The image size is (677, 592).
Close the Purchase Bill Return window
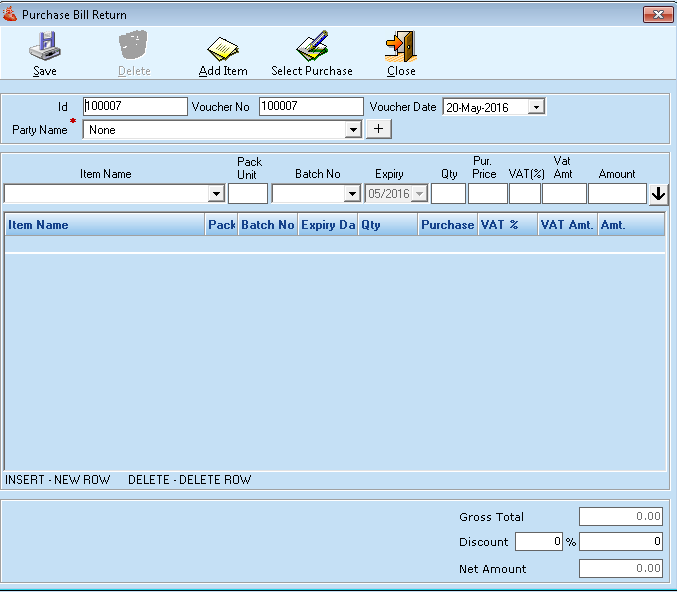[656, 15]
